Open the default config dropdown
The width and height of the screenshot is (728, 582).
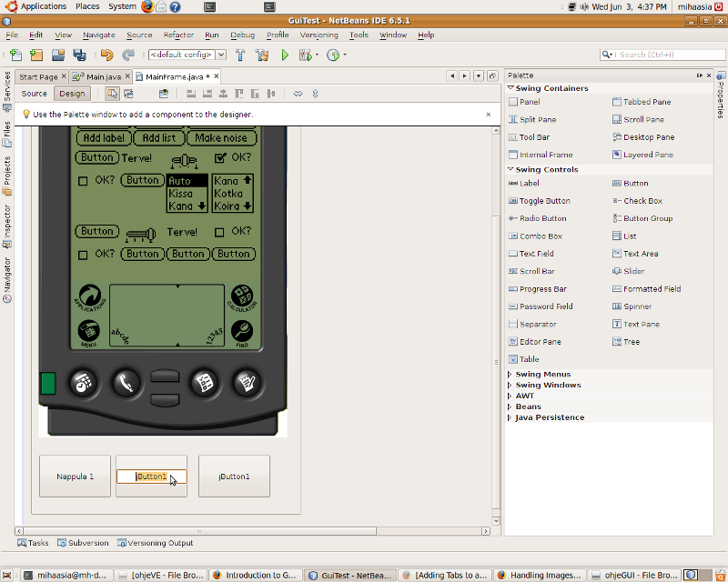click(221, 55)
